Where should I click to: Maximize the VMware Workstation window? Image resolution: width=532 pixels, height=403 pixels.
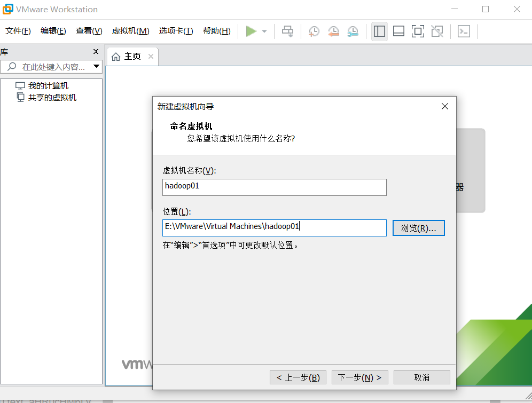[x=486, y=9]
